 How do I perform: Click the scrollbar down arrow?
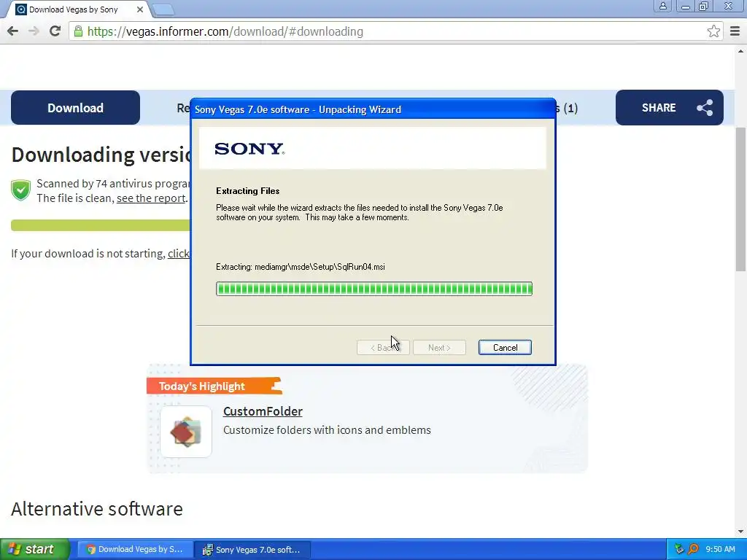[740, 532]
